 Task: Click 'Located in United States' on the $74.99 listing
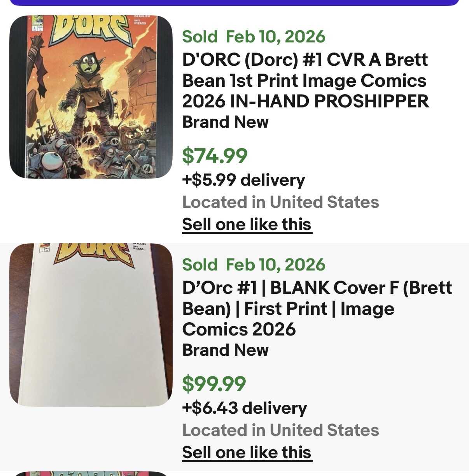pos(280,202)
